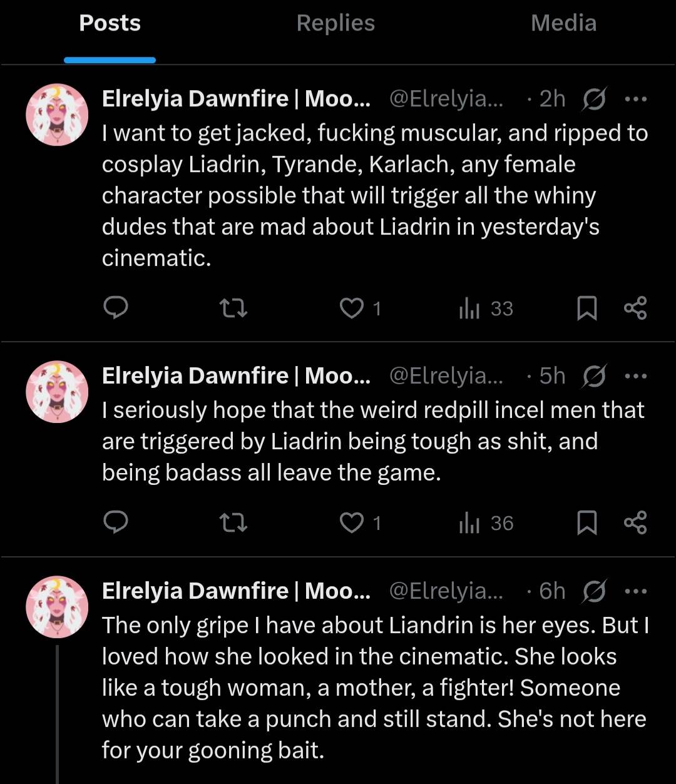Tap the @Elrelyia handle on 5h post
Screen dimensions: 676x784
click(x=446, y=376)
